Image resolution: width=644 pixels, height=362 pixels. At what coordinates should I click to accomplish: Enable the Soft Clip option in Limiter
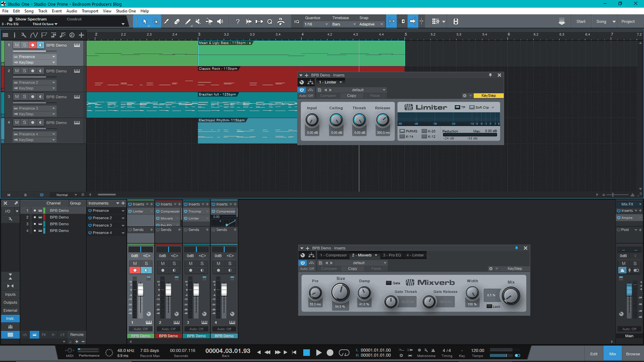click(472, 107)
